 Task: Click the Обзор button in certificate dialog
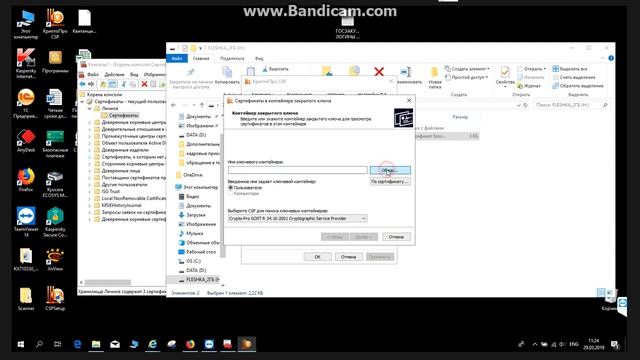[x=390, y=170]
